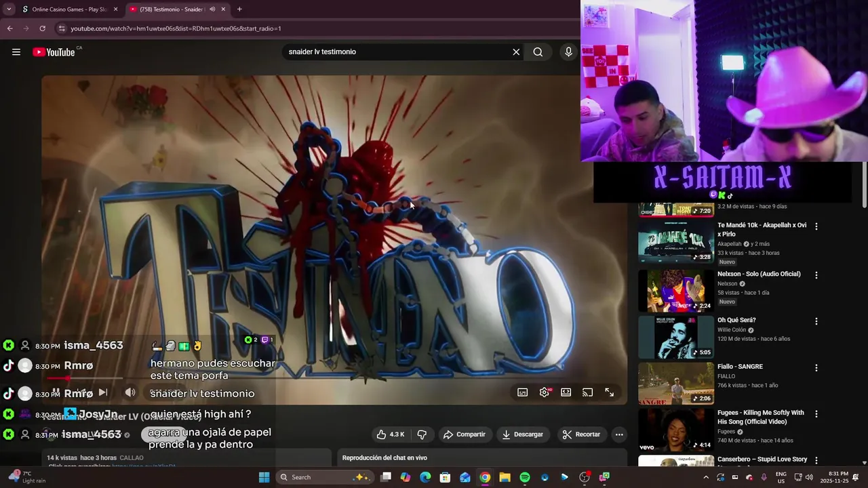
Task: Click the browser address bar URL
Action: tap(176, 28)
